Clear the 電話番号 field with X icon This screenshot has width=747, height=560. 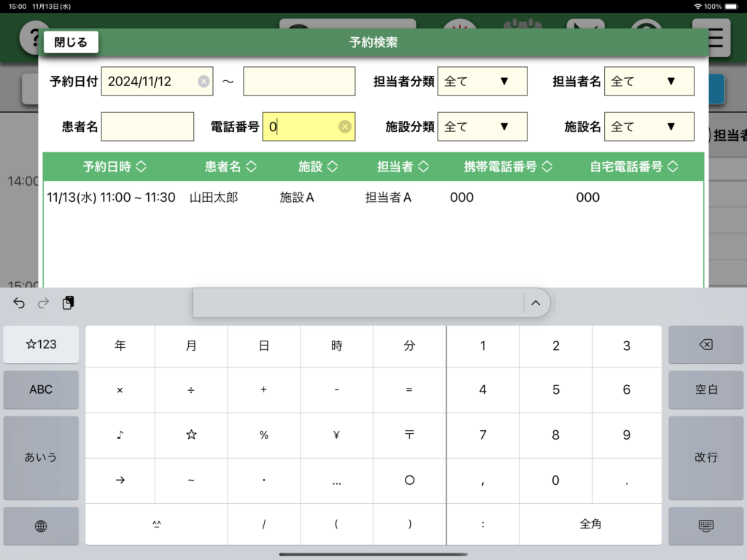point(345,127)
